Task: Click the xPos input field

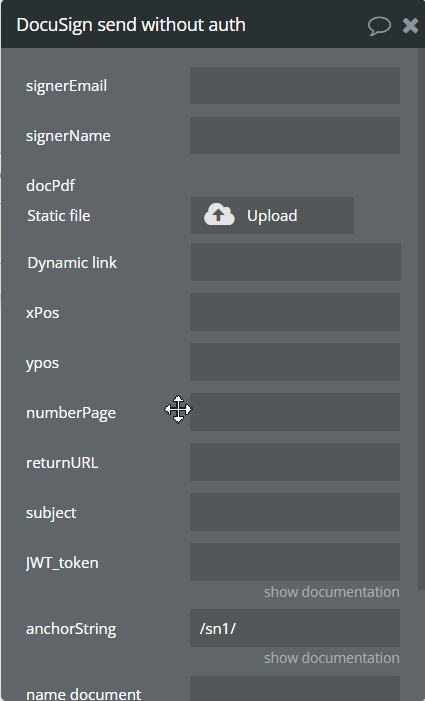Action: click(295, 312)
